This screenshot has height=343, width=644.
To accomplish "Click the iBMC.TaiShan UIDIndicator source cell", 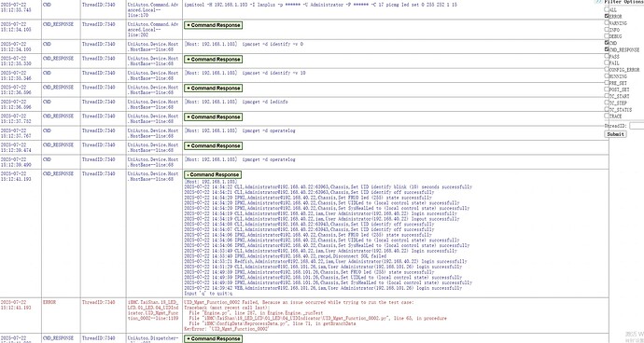I will [x=153, y=315].
